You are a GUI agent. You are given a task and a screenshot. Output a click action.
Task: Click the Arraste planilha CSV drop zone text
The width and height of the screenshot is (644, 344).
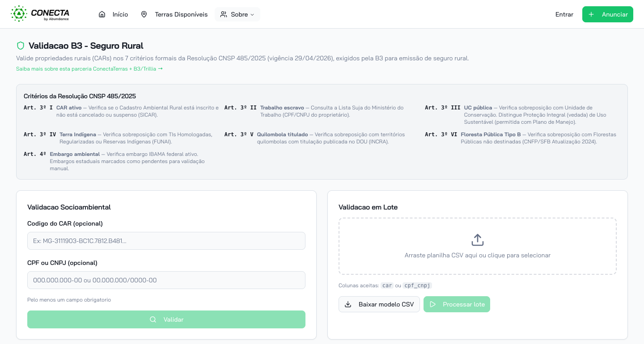pos(478,256)
